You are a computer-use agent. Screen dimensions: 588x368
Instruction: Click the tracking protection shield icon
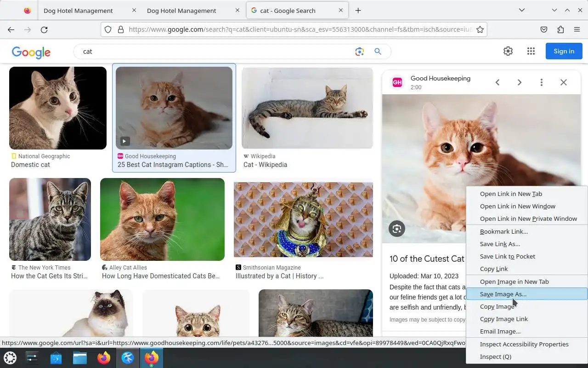[108, 29]
